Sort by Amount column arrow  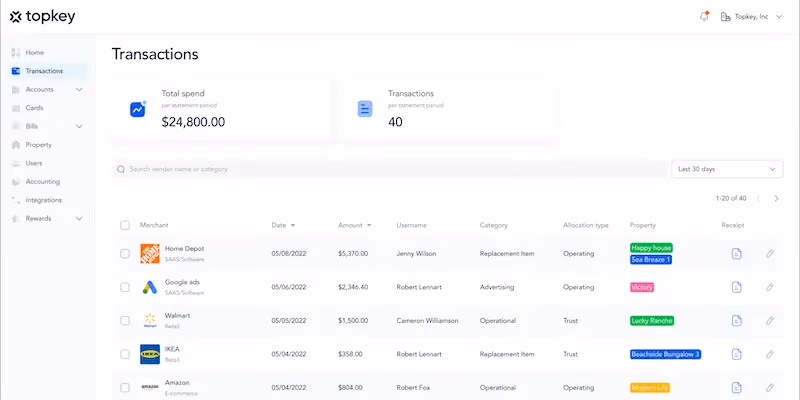pyautogui.click(x=369, y=226)
